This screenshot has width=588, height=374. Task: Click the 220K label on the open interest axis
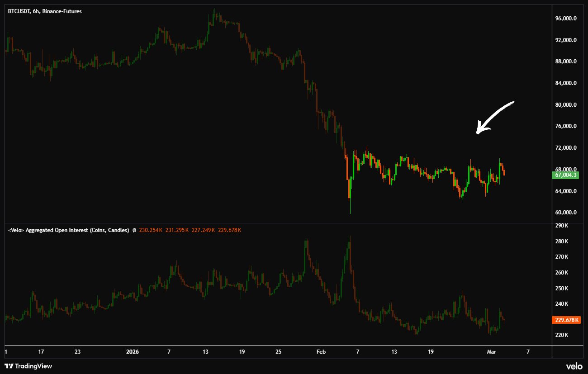pos(561,335)
